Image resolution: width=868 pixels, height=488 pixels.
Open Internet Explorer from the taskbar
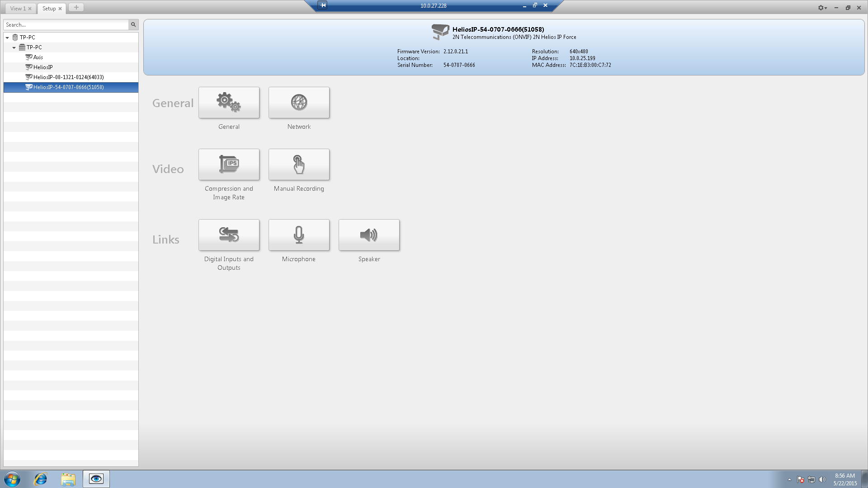[x=41, y=479]
